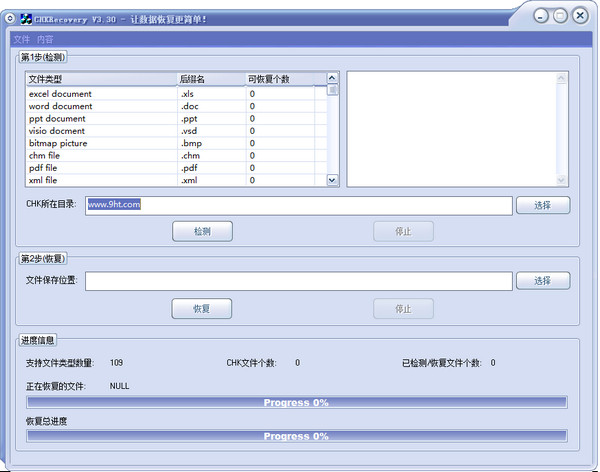Close the CHKRecovery window
This screenshot has height=472, width=600.
coord(580,16)
